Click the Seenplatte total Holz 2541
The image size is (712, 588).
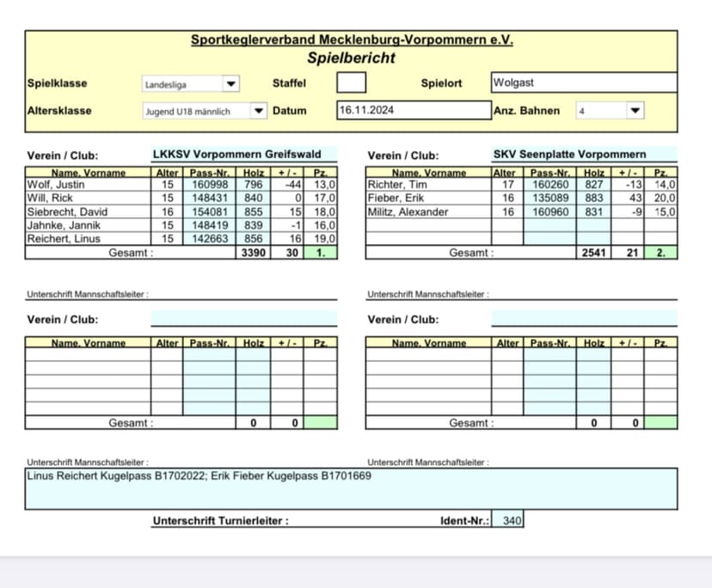pyautogui.click(x=593, y=253)
